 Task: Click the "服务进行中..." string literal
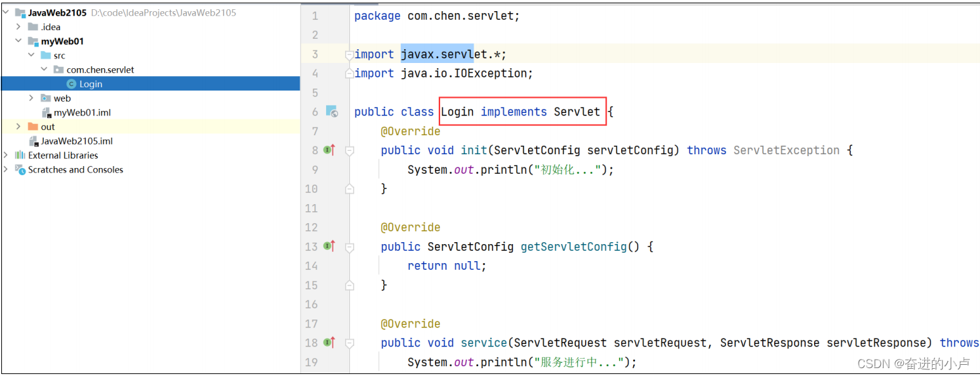578,362
